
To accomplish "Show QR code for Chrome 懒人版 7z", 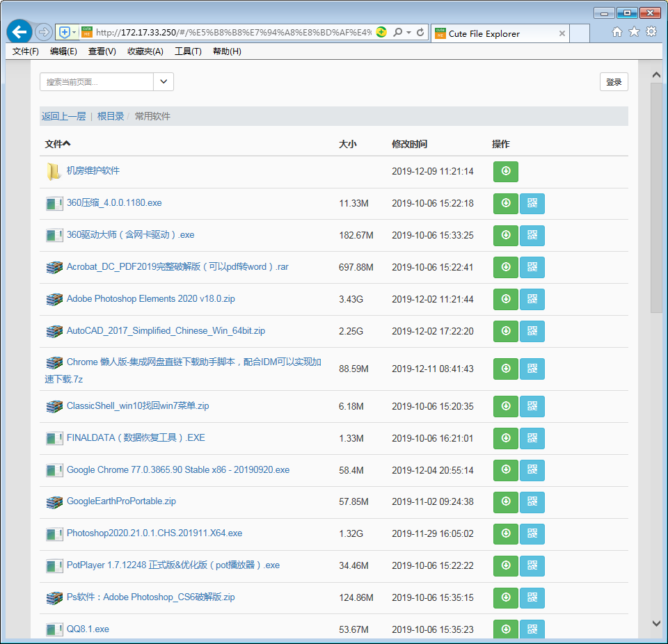I will pyautogui.click(x=532, y=369).
